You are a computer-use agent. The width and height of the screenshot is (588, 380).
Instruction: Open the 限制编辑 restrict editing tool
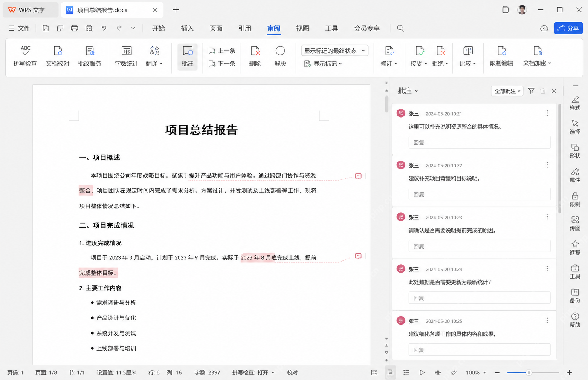pos(501,56)
